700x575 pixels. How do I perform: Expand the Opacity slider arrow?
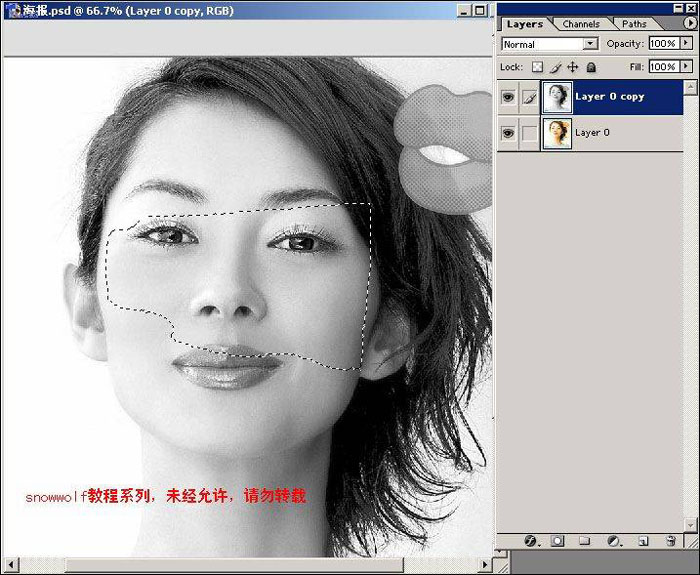tap(686, 44)
